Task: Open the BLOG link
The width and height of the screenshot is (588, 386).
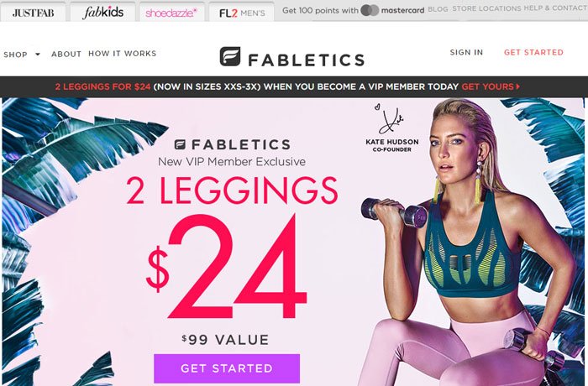Action: (x=438, y=9)
